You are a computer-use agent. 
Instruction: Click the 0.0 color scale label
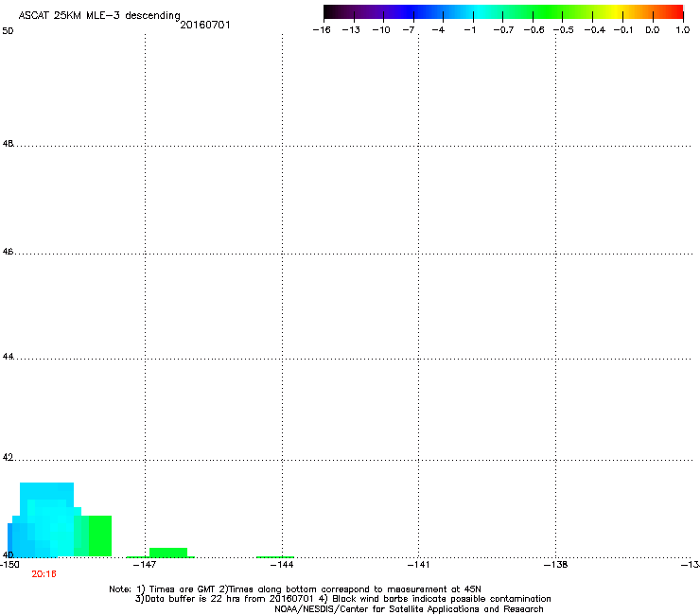[x=653, y=30]
